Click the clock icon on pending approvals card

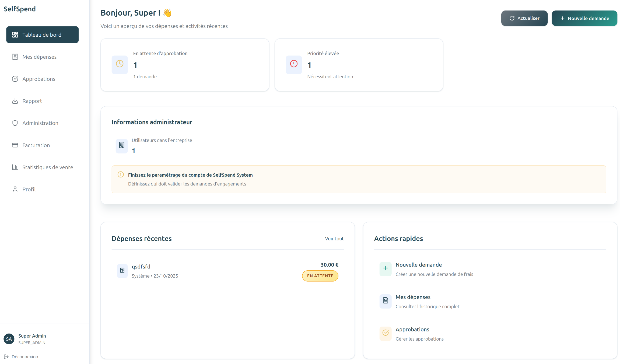pos(120,65)
